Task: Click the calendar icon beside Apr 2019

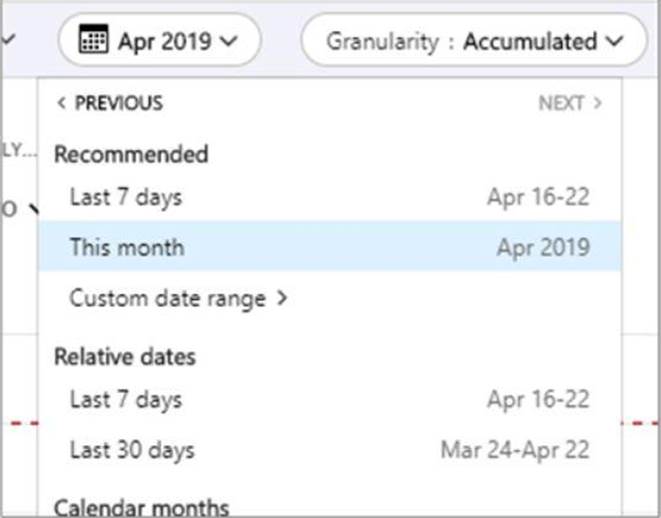Action: click(93, 41)
